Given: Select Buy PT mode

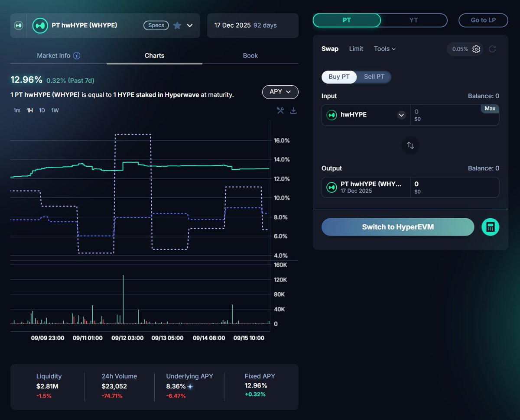Looking at the screenshot, I should [x=339, y=77].
